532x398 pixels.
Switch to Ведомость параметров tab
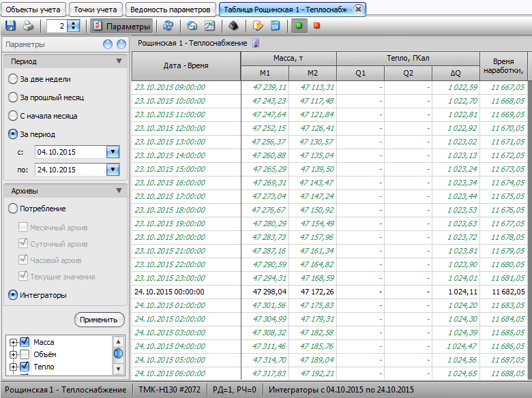tap(171, 10)
